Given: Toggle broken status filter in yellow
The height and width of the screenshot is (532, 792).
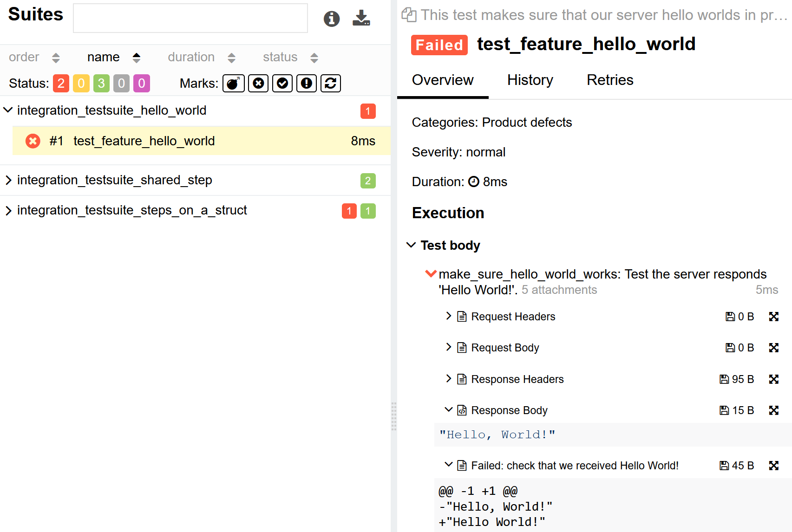Looking at the screenshot, I should 81,83.
